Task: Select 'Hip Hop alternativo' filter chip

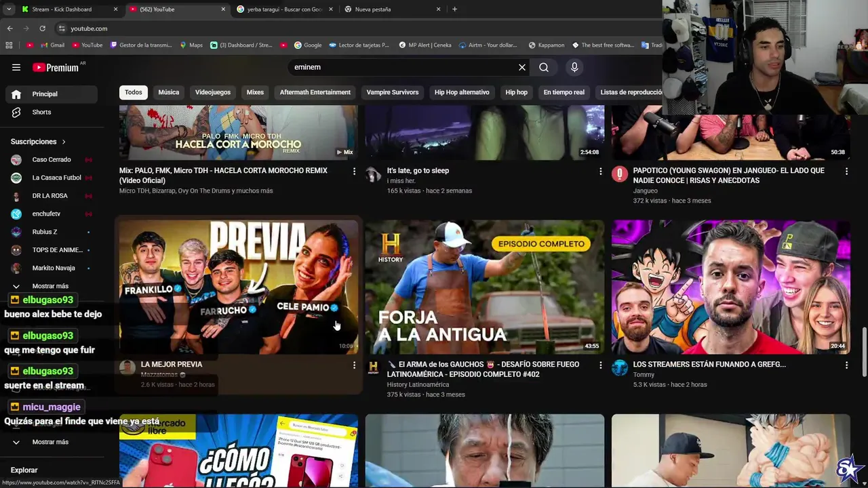Action: pyautogui.click(x=462, y=92)
